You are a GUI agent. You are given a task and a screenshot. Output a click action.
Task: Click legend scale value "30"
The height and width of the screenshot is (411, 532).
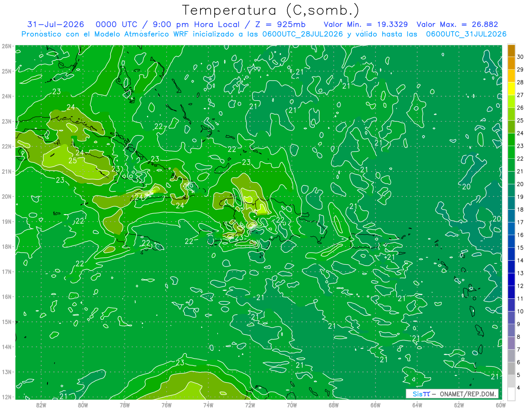(520, 57)
